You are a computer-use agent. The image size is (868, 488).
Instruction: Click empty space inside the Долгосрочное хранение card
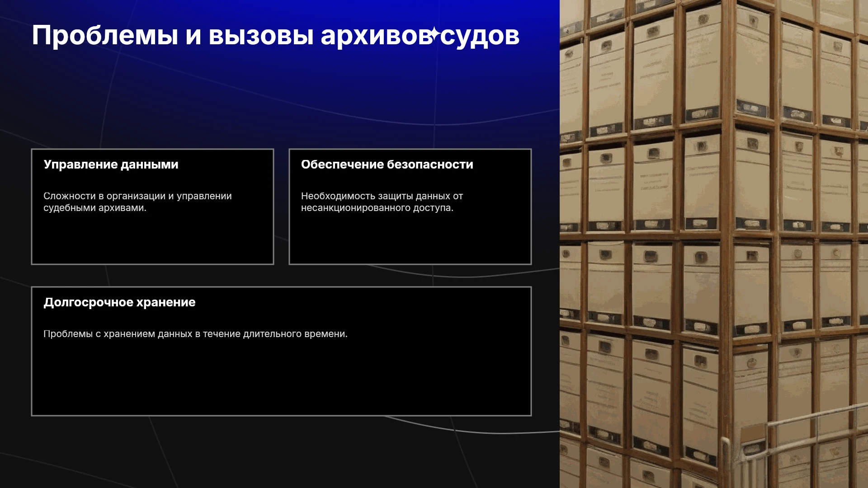(x=281, y=380)
